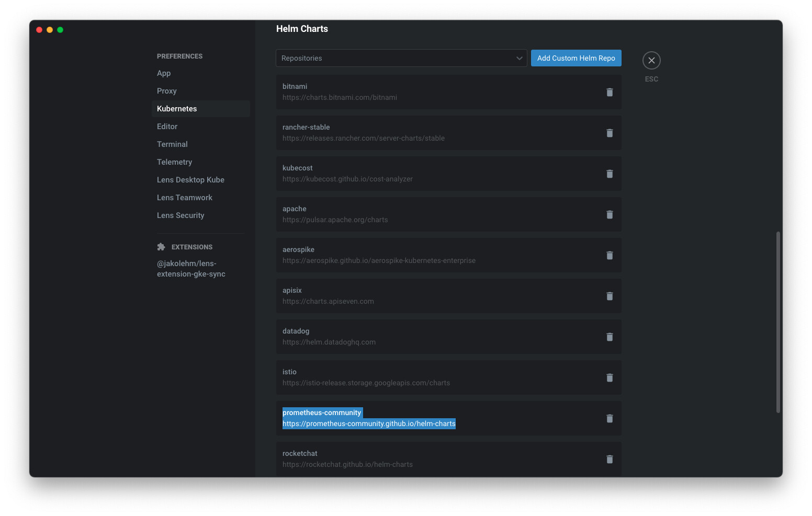Go to the Editor settings
The image size is (812, 516).
click(167, 127)
